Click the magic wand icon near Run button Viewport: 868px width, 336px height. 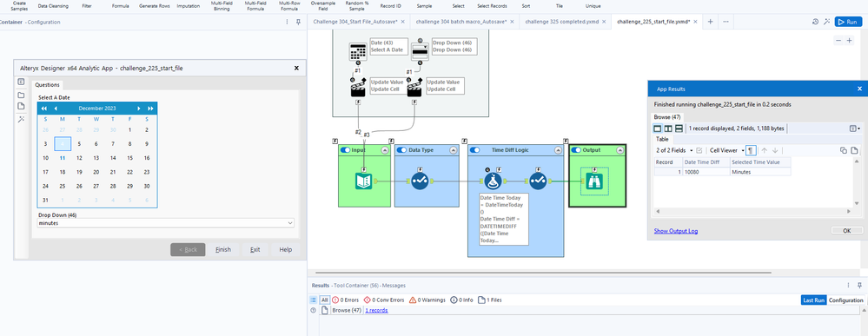tap(826, 22)
